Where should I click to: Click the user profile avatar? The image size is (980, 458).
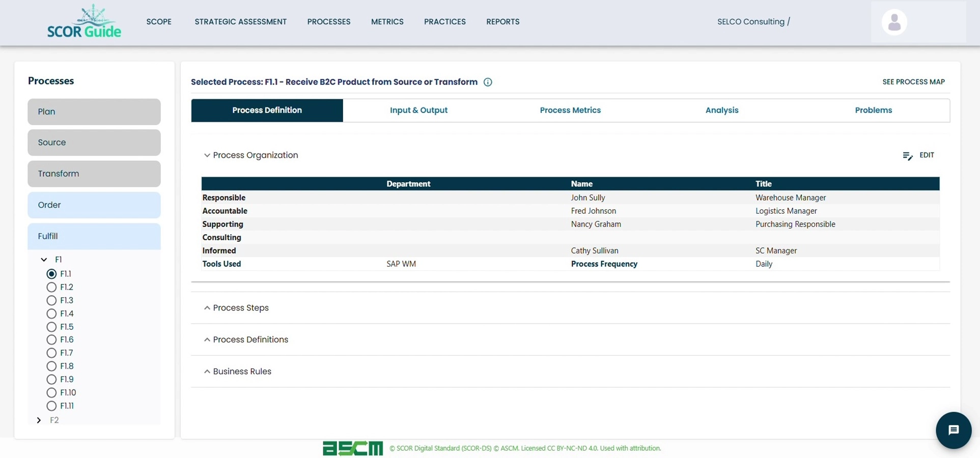893,22
